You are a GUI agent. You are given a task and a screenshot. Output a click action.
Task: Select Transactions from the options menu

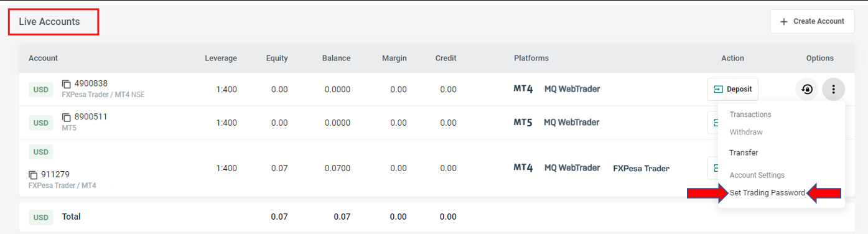point(750,115)
